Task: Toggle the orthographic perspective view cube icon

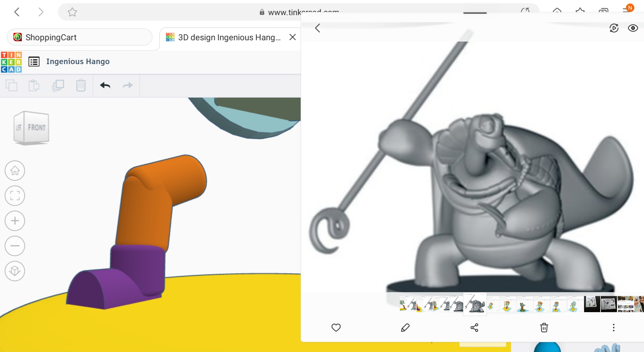Action: [x=15, y=271]
